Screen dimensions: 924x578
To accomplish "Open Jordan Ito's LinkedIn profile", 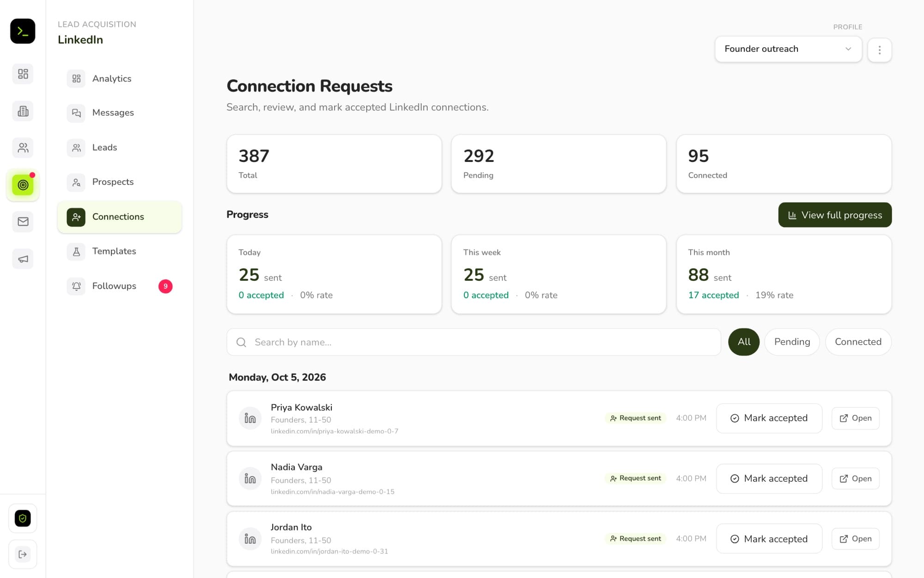I will click(x=855, y=539).
